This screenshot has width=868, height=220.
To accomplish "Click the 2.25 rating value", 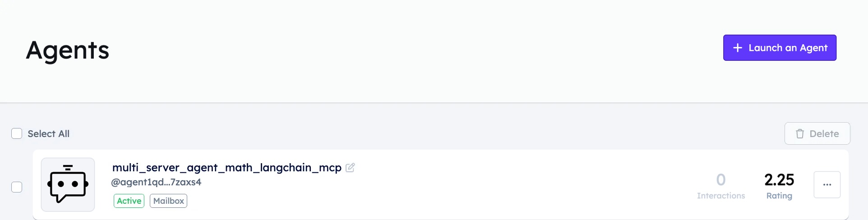I will [x=779, y=180].
